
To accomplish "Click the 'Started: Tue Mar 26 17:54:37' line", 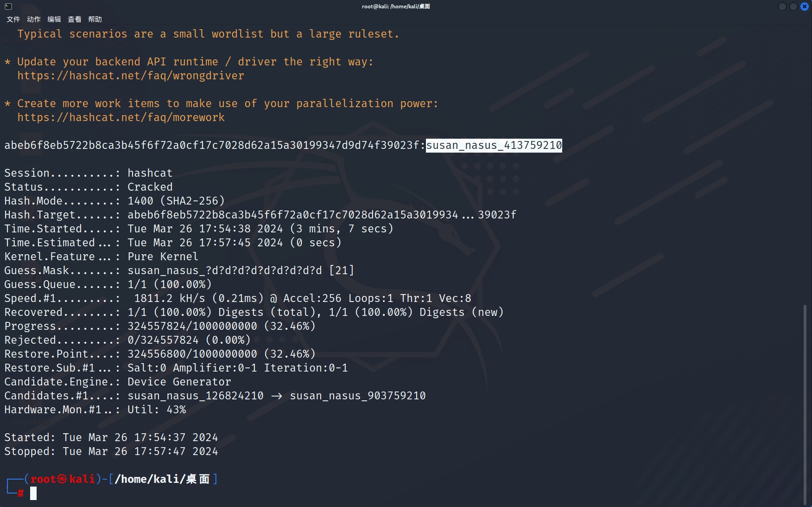I will click(111, 437).
